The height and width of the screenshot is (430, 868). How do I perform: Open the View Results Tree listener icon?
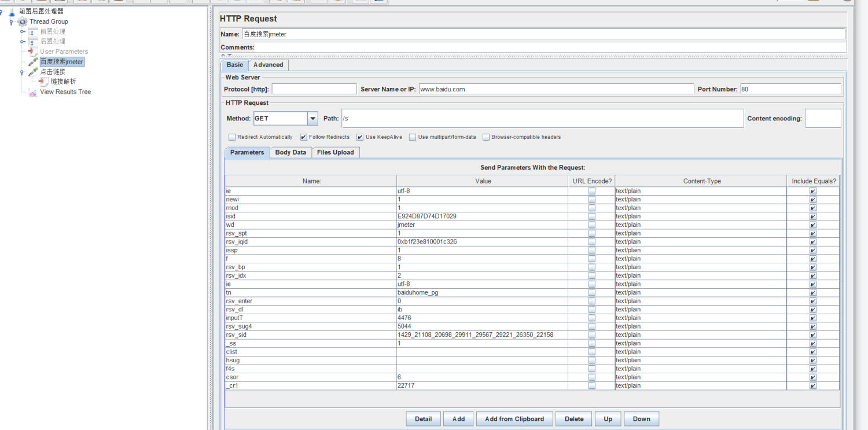click(x=33, y=92)
